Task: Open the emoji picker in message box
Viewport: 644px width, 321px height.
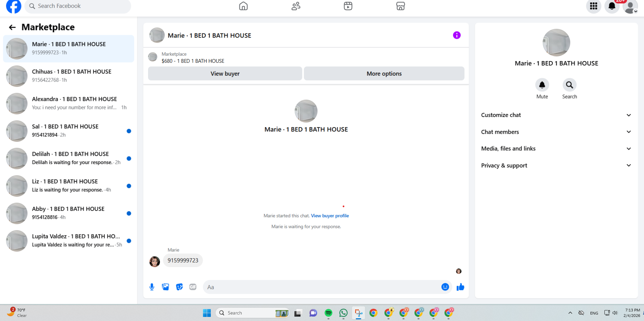Action: pyautogui.click(x=445, y=287)
